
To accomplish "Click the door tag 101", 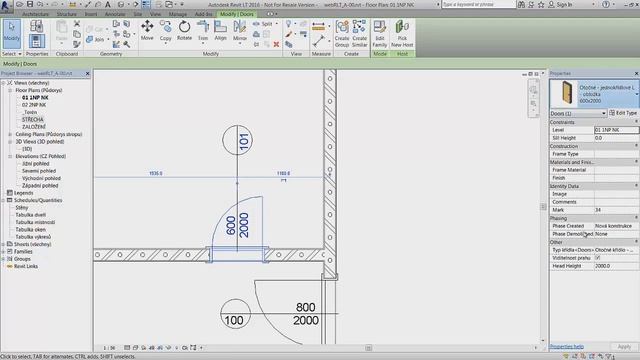I will 237,140.
